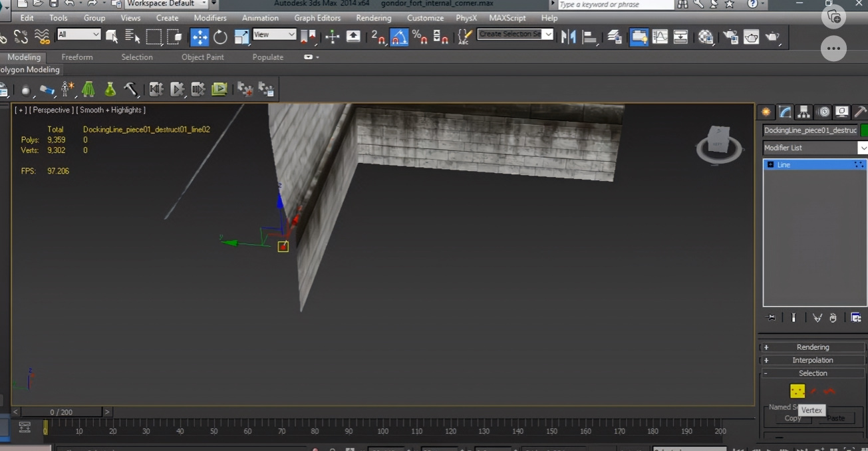The width and height of the screenshot is (868, 451).
Task: Open the Modifiers menu
Action: 210,18
